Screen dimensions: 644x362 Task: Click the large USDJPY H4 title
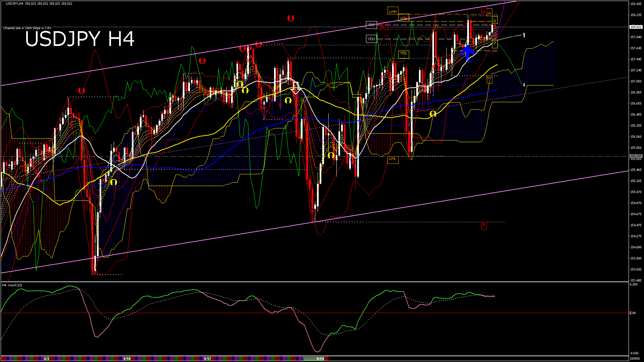(80, 39)
